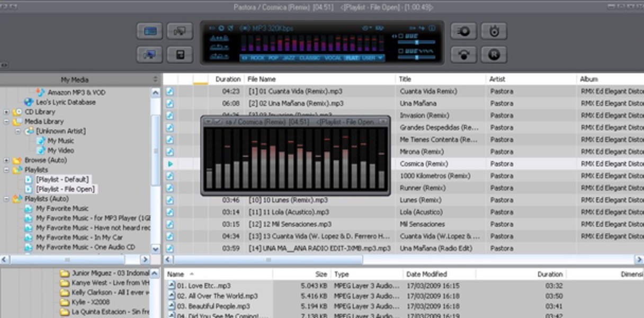Select the ROCK equalizer preset
This screenshot has width=644, height=318.
[x=257, y=58]
